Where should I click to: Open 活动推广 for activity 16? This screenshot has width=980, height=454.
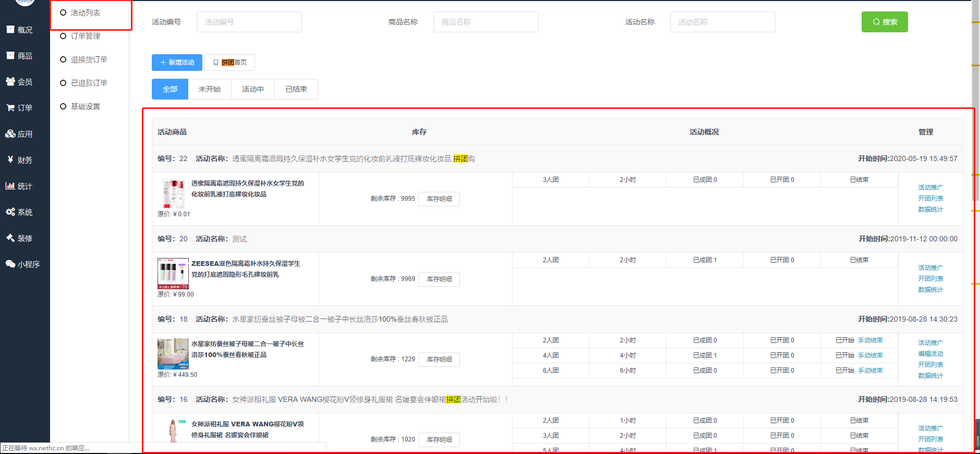point(930,428)
